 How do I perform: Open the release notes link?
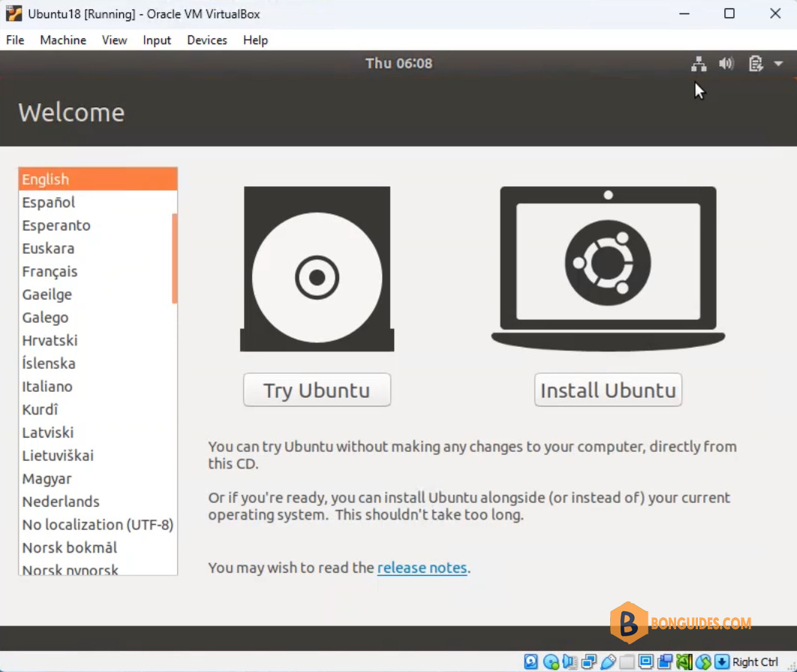[x=422, y=568]
